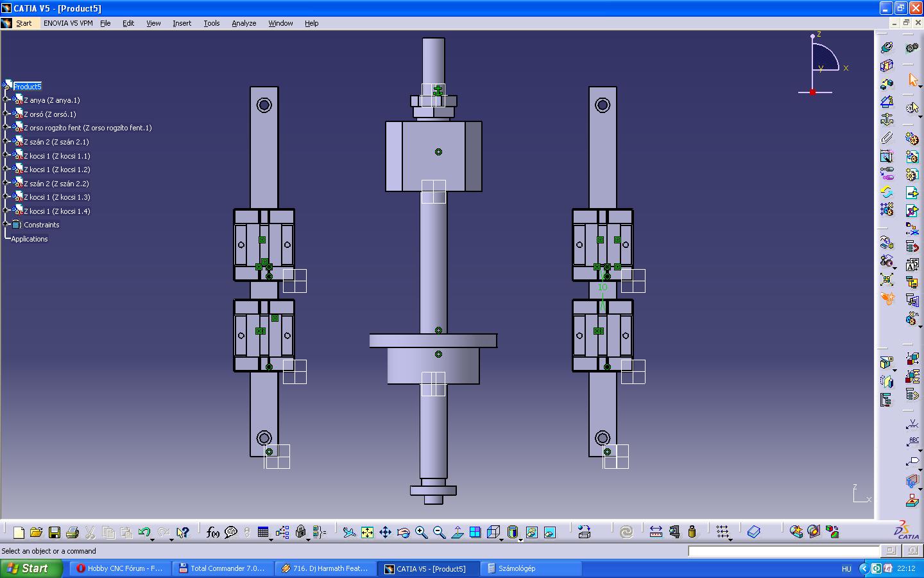
Task: Click the Fit All In view icon
Action: coord(367,532)
